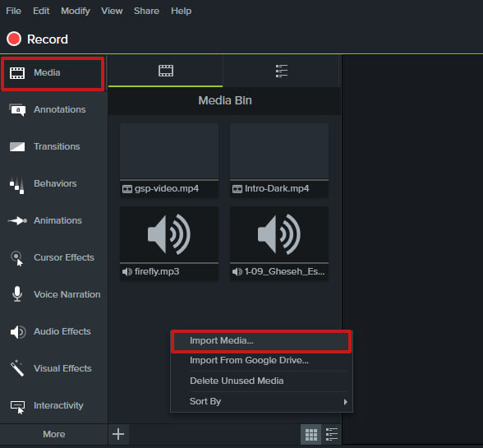Open the Modify menu
The height and width of the screenshot is (448, 483).
[76, 12]
